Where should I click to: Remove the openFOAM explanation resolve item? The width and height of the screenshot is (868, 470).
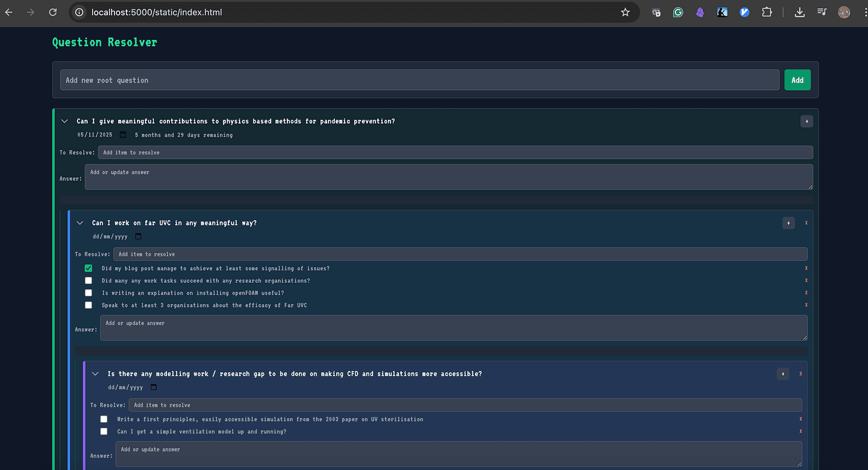(806, 293)
